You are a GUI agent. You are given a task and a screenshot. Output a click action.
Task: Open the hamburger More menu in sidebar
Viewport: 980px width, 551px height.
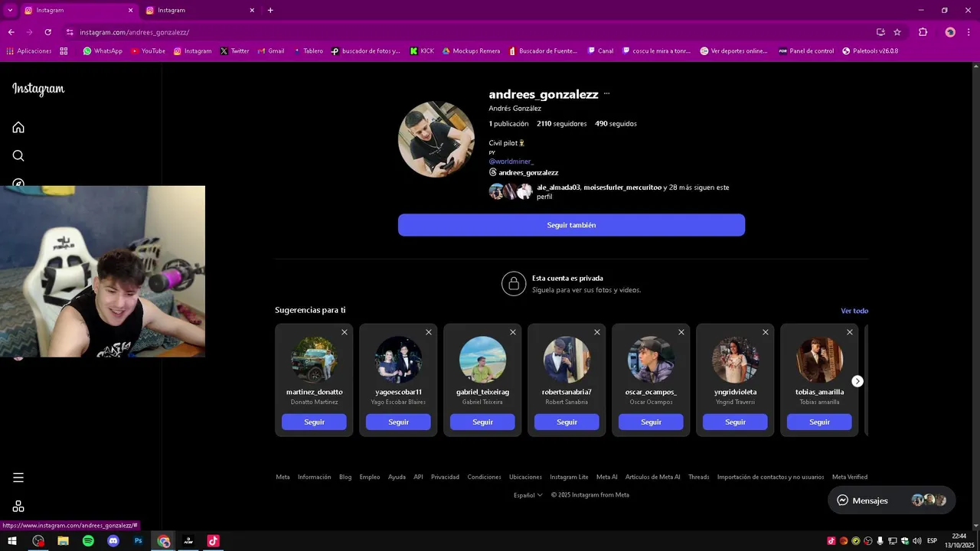18,478
